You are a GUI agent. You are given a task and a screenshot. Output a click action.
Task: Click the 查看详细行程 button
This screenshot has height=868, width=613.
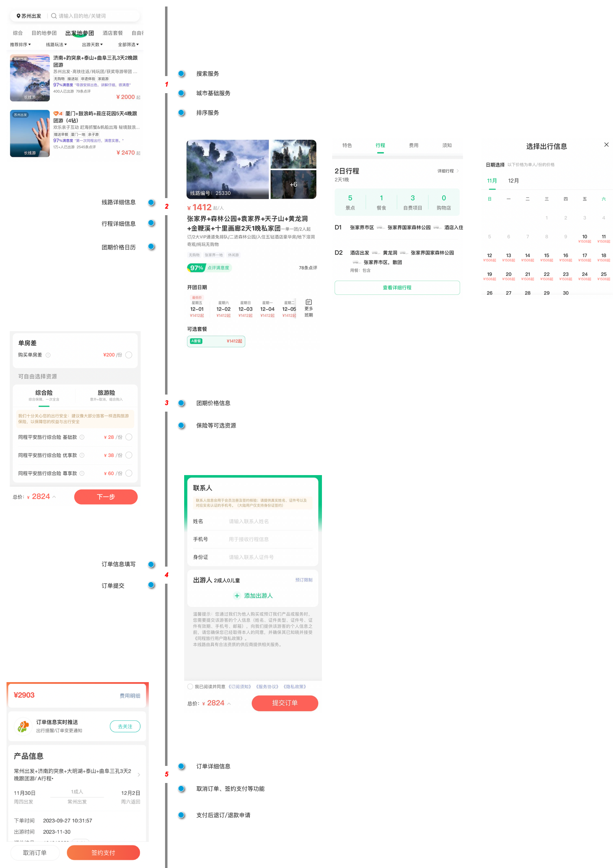click(x=397, y=288)
